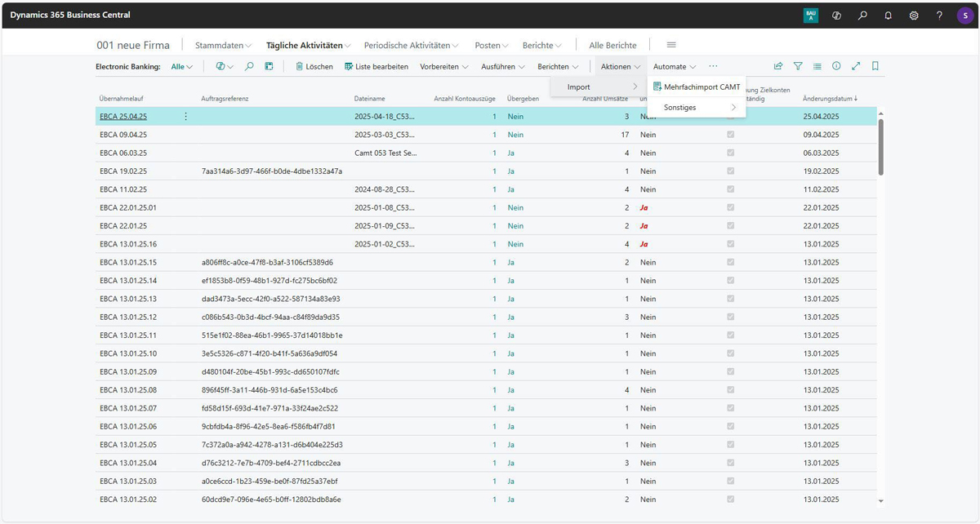Open the EBCA 25.04.25 record link
Screen dimensions: 980x524
coord(123,117)
